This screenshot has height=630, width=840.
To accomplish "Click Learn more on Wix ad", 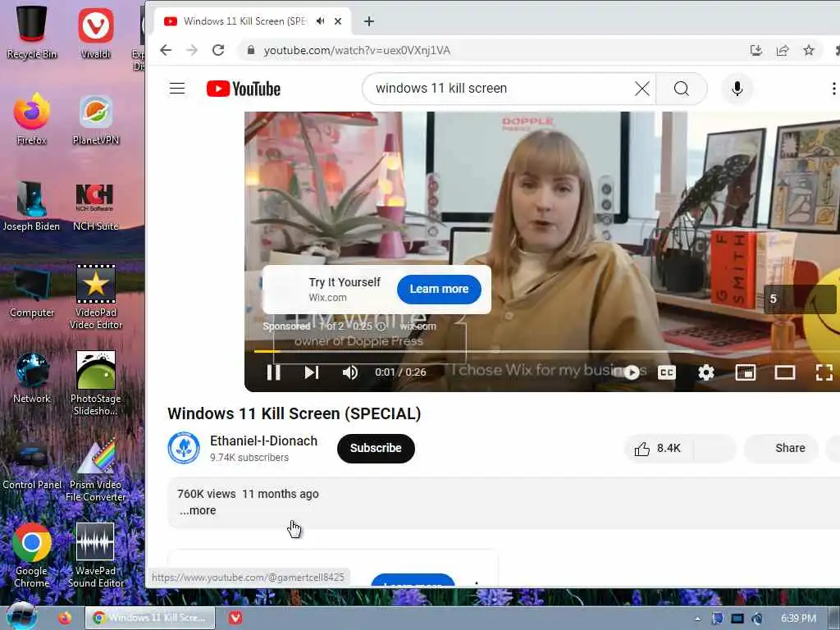I will (x=439, y=290).
